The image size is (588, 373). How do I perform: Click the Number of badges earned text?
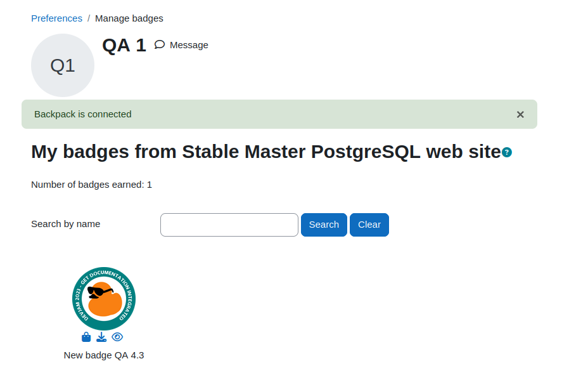[91, 185]
